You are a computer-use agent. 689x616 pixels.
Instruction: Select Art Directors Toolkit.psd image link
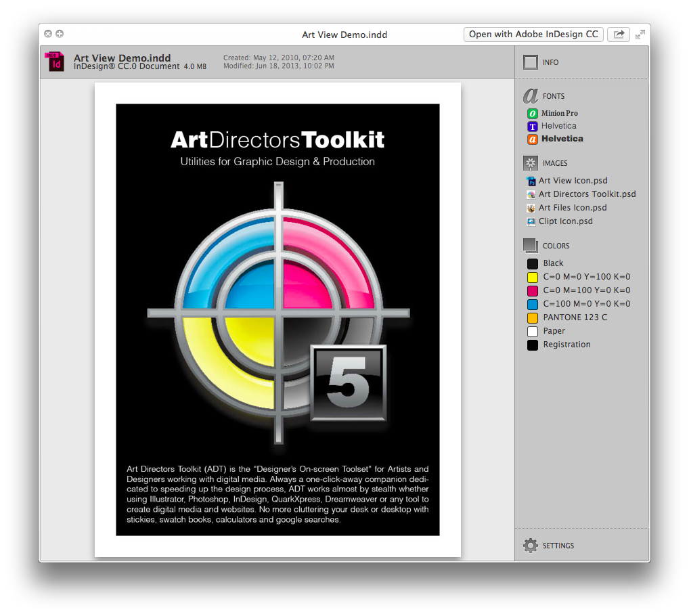coord(587,194)
